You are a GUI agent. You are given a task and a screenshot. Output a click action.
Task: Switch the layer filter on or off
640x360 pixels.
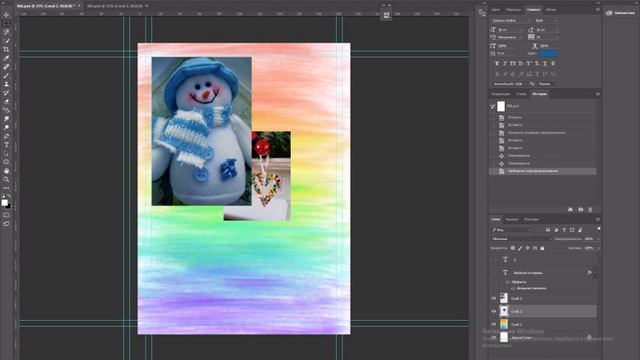tap(598, 229)
